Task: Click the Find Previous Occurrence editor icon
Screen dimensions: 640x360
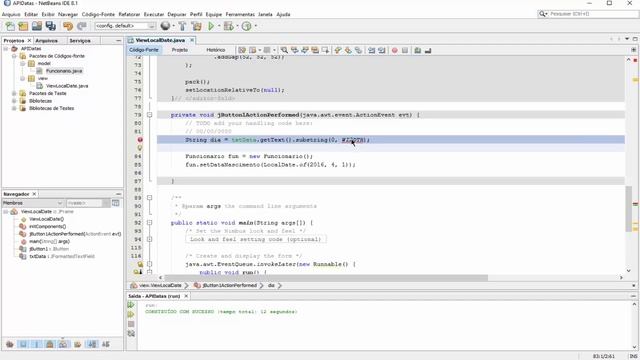Action: point(294,50)
